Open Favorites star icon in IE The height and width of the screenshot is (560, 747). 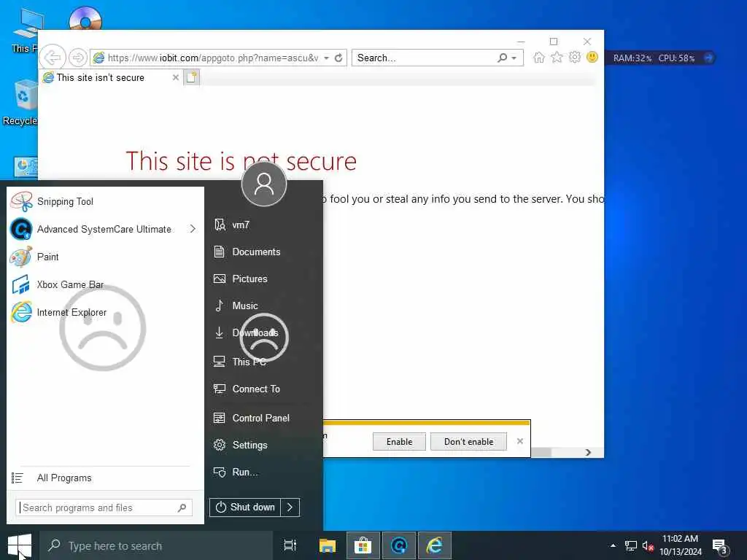tap(557, 58)
